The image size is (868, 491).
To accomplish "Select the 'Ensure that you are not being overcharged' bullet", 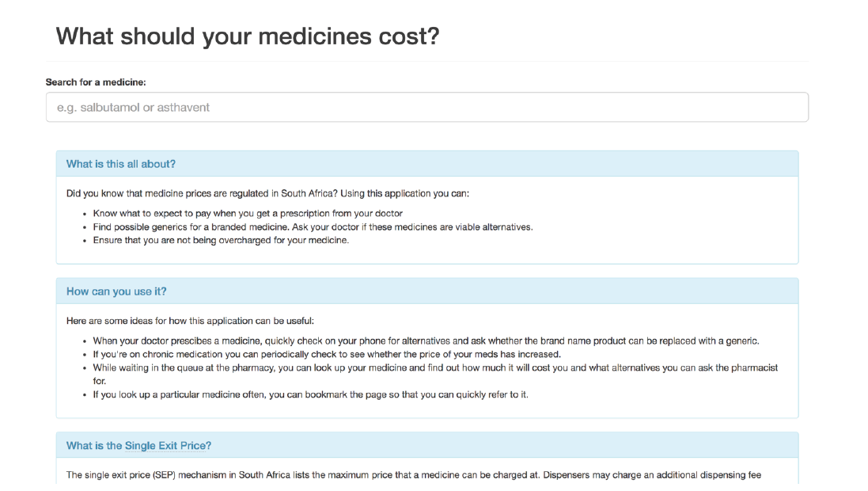I will (x=221, y=240).
